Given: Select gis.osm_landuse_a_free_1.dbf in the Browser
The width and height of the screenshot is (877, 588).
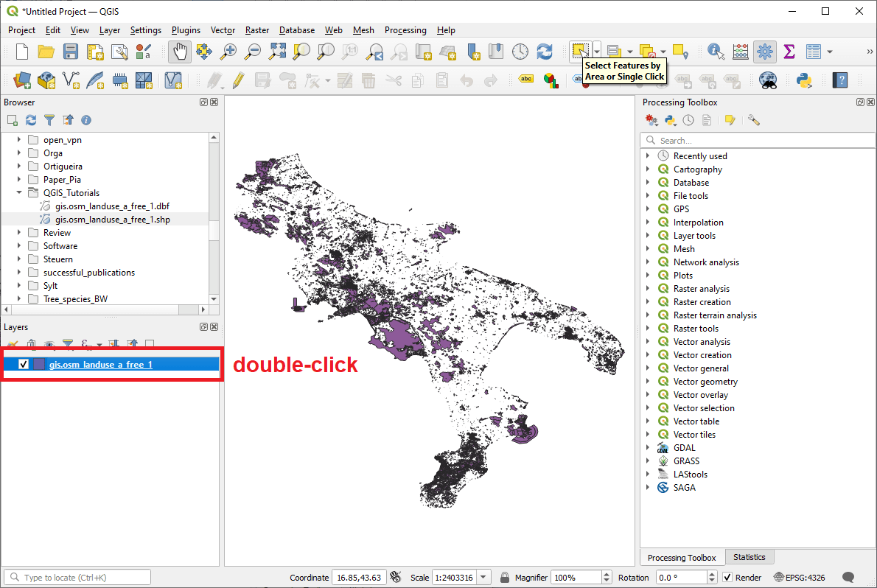Looking at the screenshot, I should (113, 206).
